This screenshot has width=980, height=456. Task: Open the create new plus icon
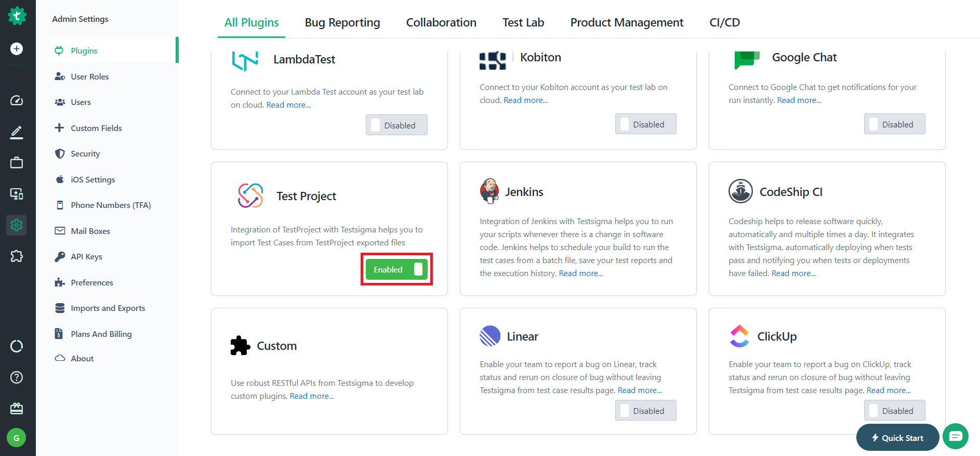(x=17, y=49)
